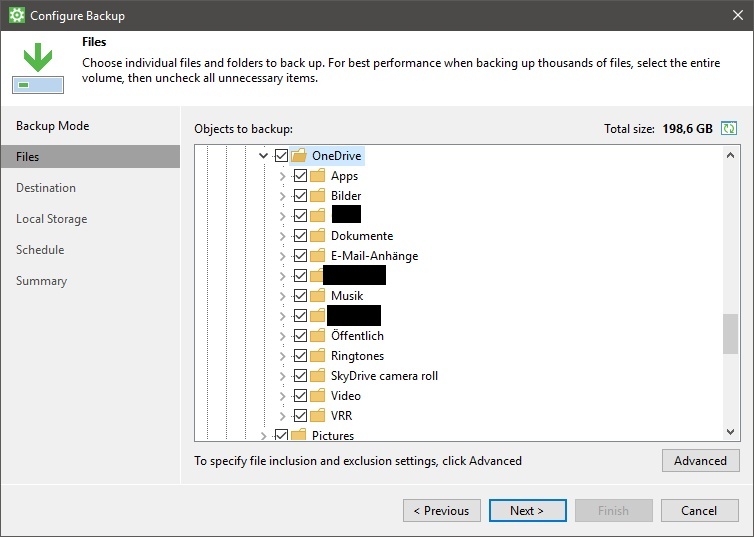Click the tree vertical scrollbar thumb

(730, 334)
